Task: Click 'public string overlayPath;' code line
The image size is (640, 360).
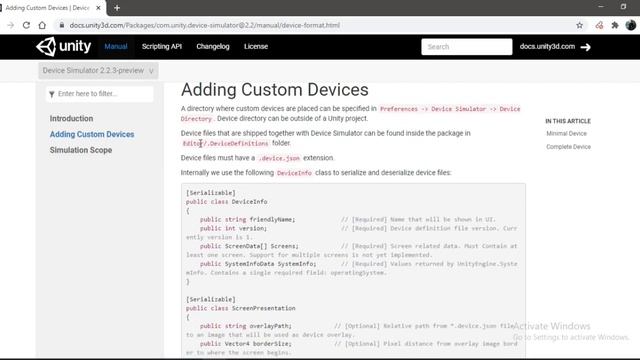Action: coord(246,326)
